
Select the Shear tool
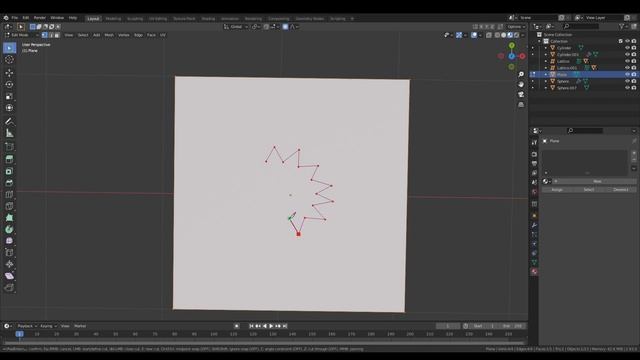9,276
